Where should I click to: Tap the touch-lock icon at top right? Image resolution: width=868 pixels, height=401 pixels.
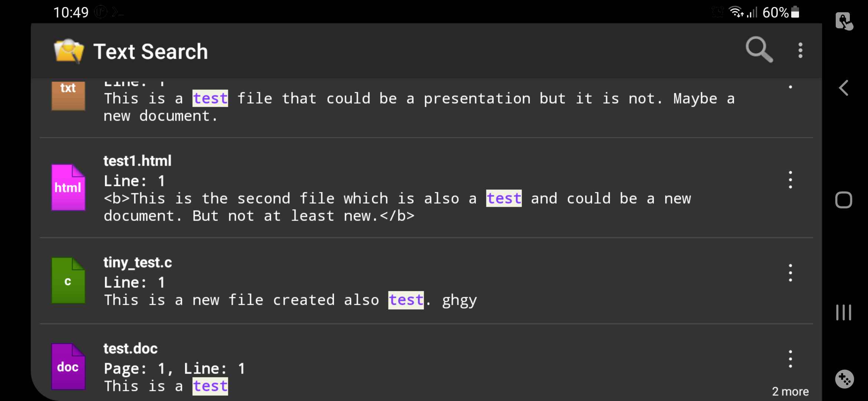[x=844, y=21]
